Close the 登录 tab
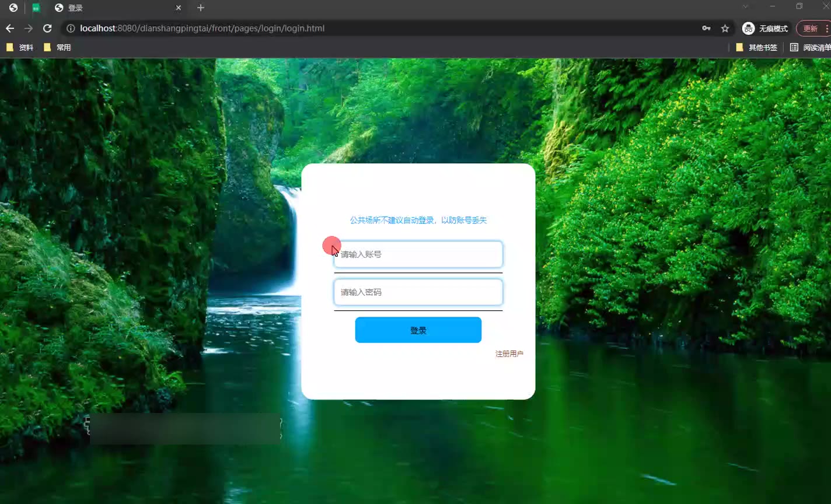 (x=179, y=8)
